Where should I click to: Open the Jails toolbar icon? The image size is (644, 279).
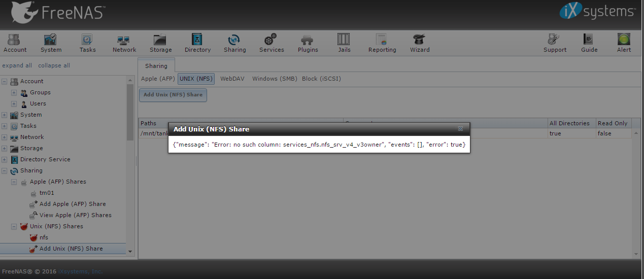344,43
